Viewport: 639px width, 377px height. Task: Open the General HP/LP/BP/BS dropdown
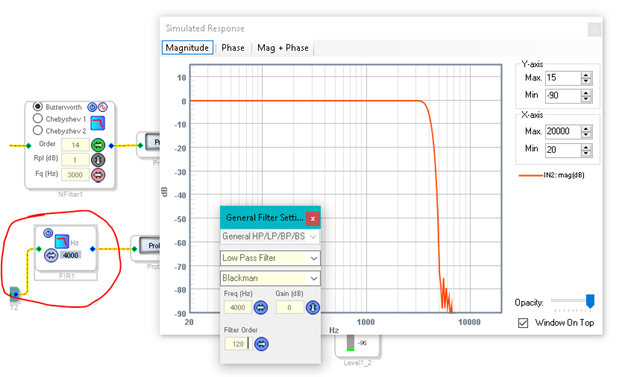click(x=270, y=236)
